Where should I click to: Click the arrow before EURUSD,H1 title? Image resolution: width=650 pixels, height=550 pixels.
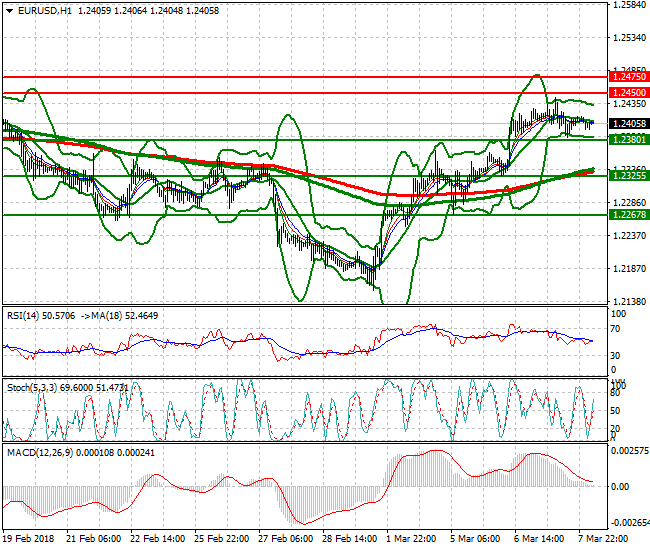point(9,10)
